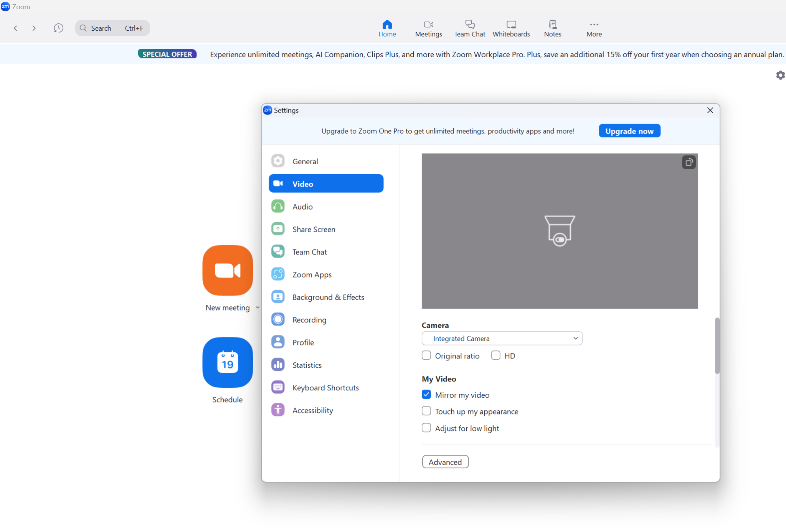Enable Adjust for low light
Viewport: 786px width, 532px height.
point(426,428)
